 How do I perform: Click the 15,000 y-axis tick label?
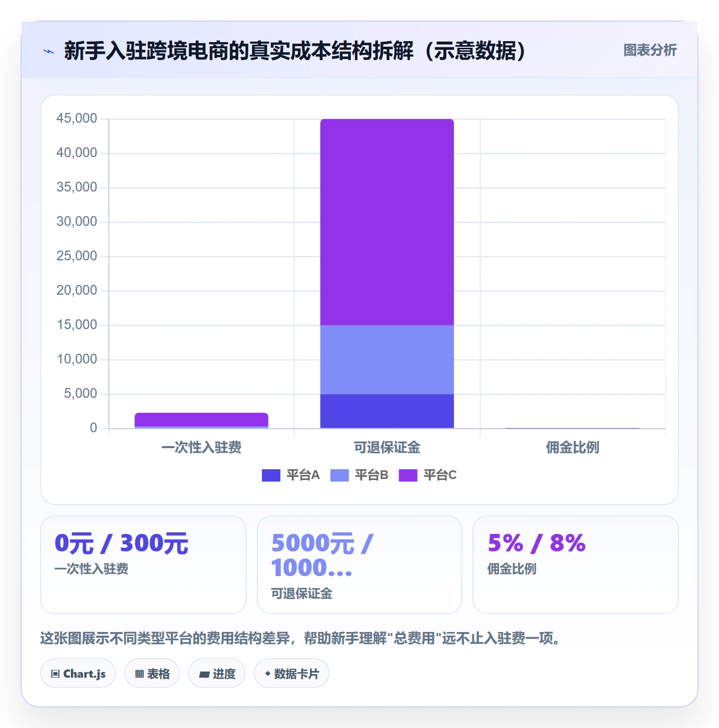(x=77, y=325)
